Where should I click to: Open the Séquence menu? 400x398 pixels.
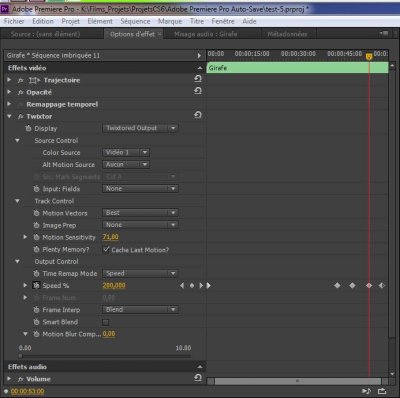click(x=135, y=21)
